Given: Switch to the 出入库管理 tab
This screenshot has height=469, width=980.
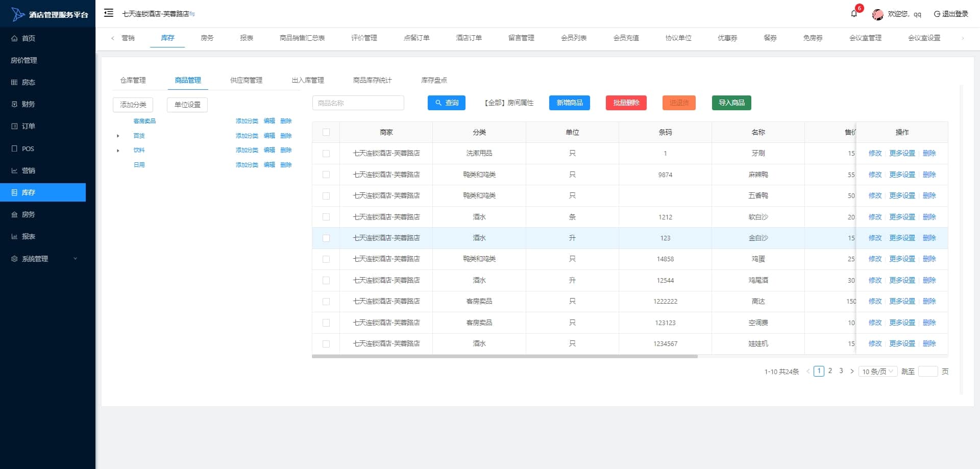Looking at the screenshot, I should 308,80.
